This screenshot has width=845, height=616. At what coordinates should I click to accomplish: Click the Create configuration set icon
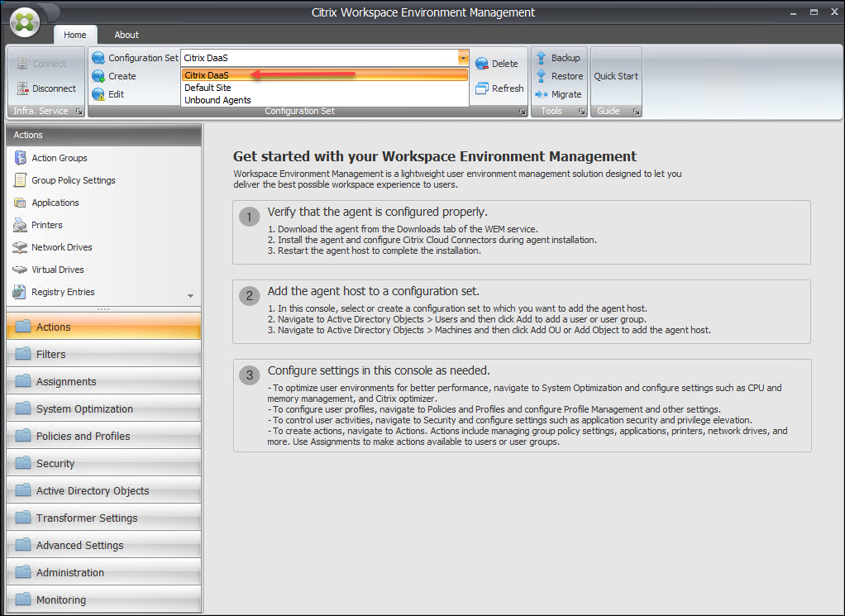pyautogui.click(x=98, y=76)
